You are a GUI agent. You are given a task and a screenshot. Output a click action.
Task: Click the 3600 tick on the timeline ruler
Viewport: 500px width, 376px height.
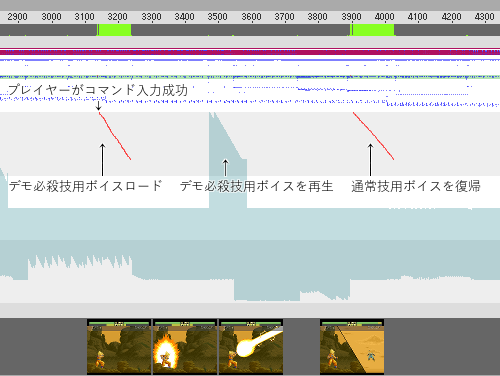pyautogui.click(x=251, y=17)
